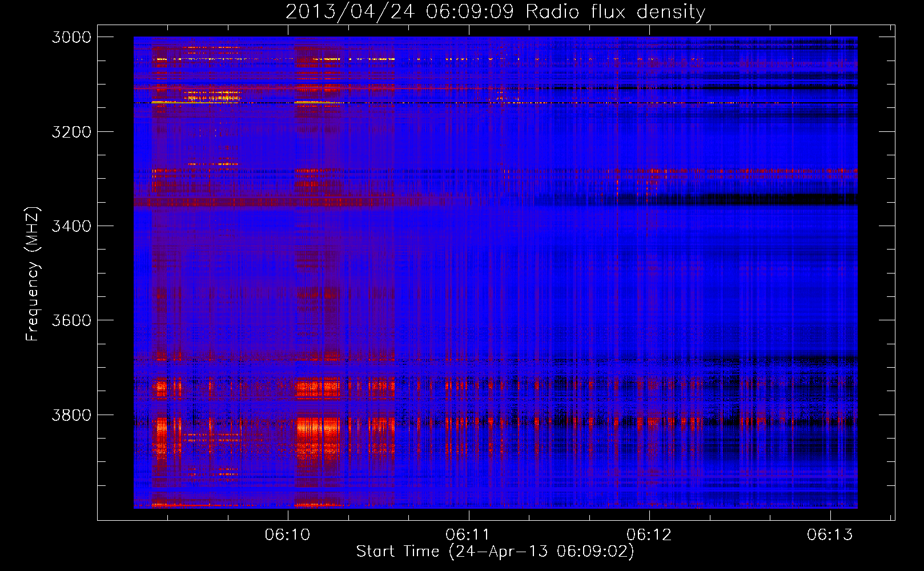The width and height of the screenshot is (924, 571).
Task: Click the 06:10 time tick label
Action: click(288, 534)
